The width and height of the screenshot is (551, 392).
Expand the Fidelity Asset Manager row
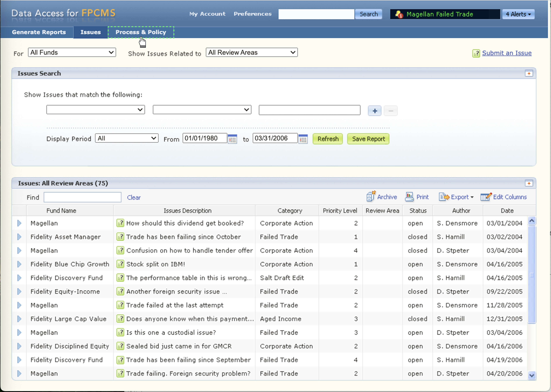click(19, 237)
